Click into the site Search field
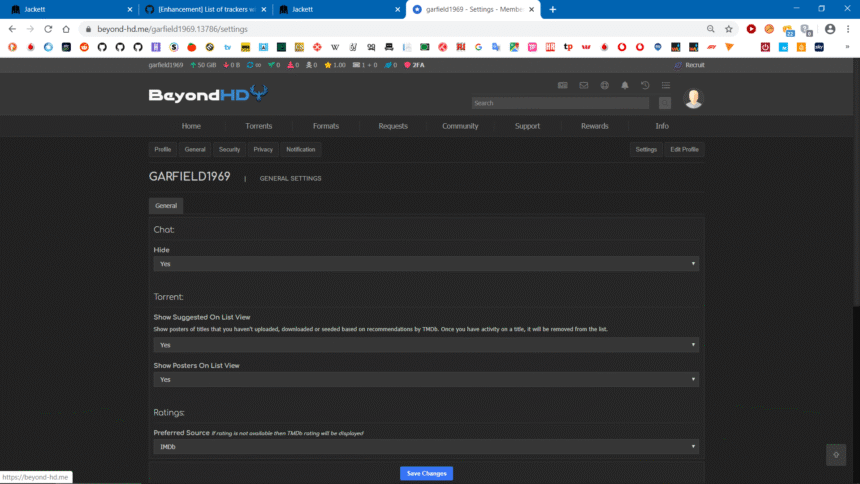Screen dimensions: 860x484 [x=560, y=103]
